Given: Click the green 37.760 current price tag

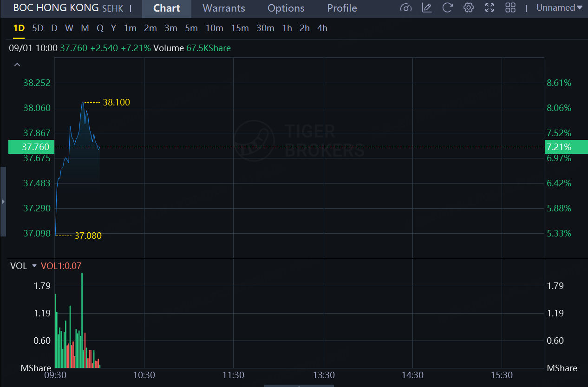Looking at the screenshot, I should click(31, 147).
